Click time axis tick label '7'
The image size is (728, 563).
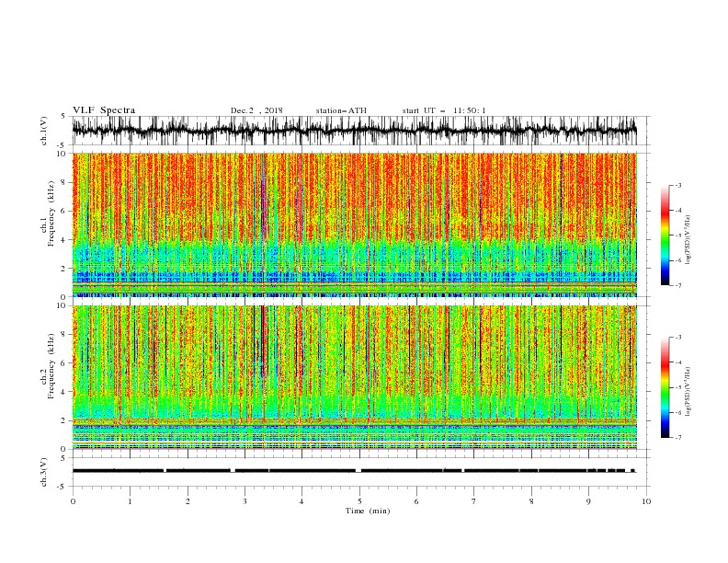click(474, 501)
